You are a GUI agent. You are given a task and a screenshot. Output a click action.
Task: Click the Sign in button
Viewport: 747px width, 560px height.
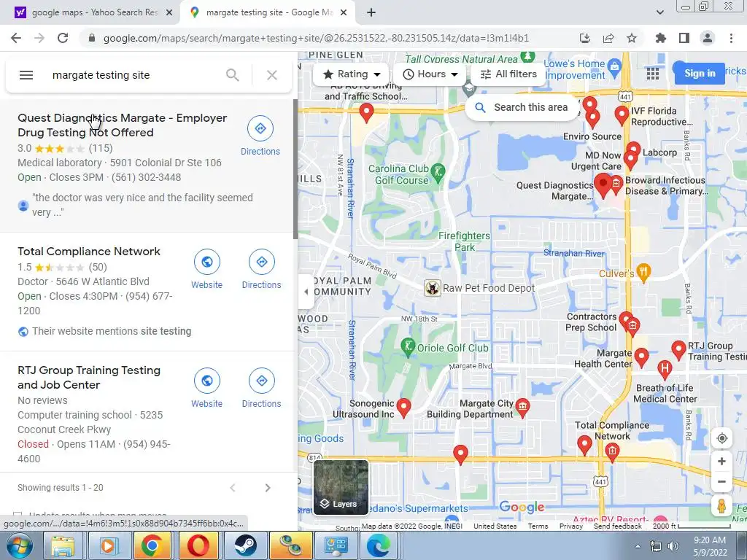point(700,74)
